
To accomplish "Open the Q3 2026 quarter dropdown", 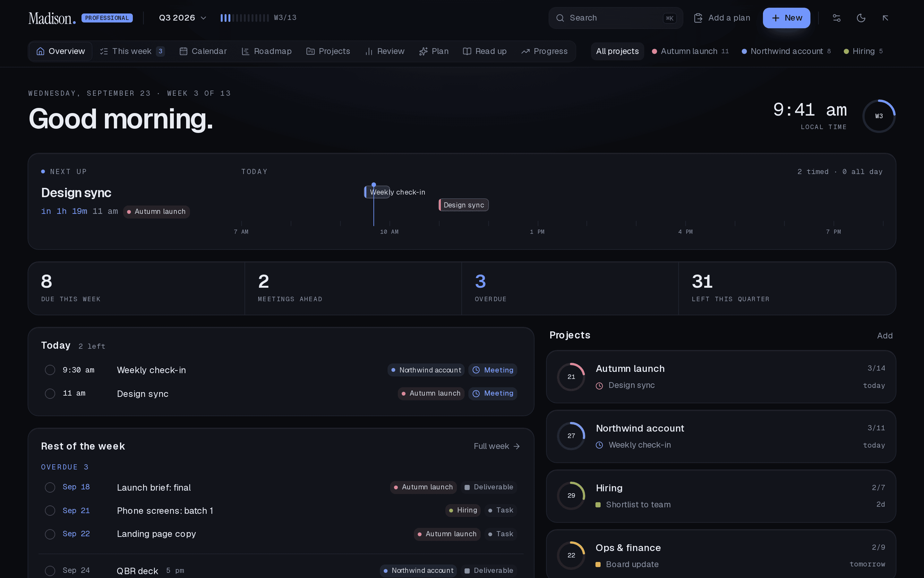I will pyautogui.click(x=183, y=18).
